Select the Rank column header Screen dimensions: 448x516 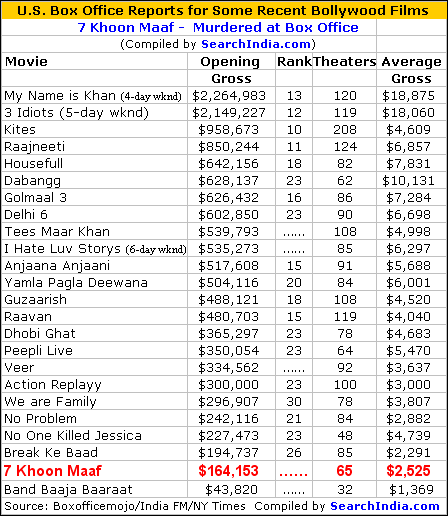pos(294,62)
